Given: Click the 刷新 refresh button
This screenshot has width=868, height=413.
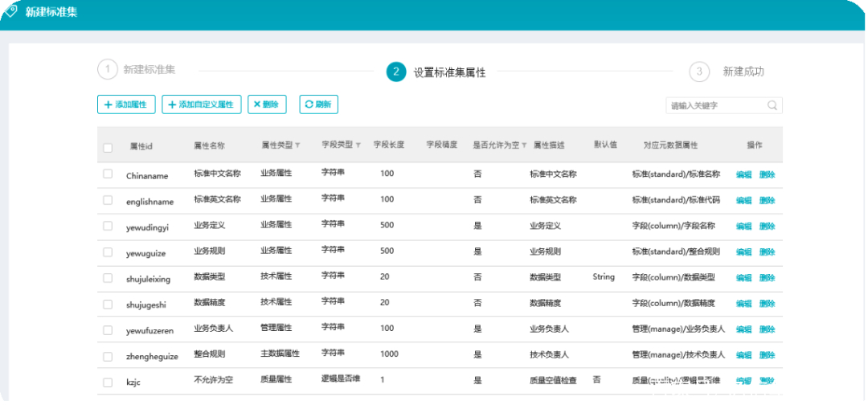Looking at the screenshot, I should pos(319,104).
